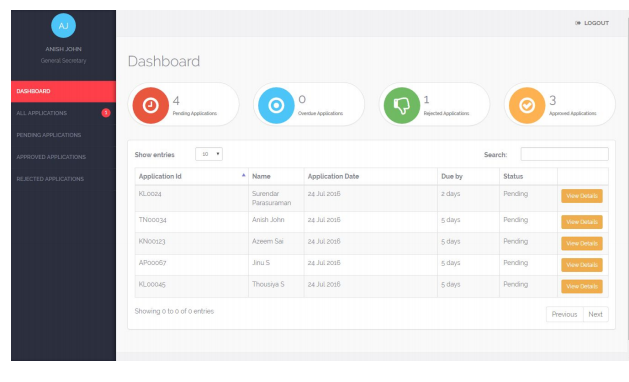Click the Overdue Applications card label
629x382 pixels.
click(320, 114)
